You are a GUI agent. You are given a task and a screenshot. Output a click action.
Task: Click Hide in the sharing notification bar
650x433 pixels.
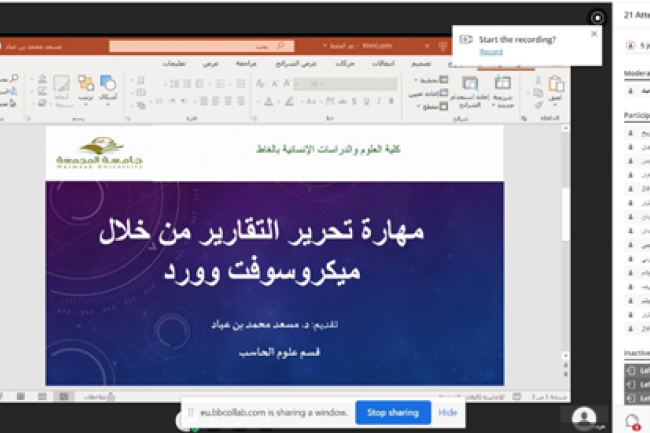pos(448,413)
